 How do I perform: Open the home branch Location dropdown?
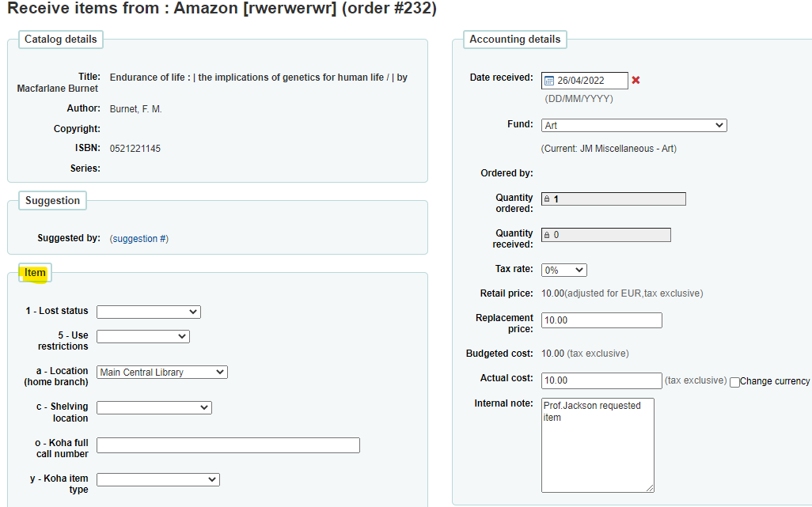point(161,372)
